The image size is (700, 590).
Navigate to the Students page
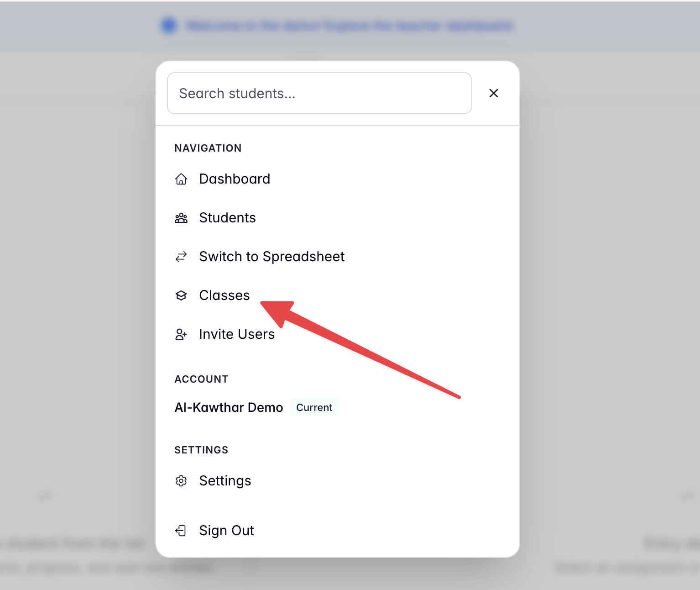[x=227, y=218]
